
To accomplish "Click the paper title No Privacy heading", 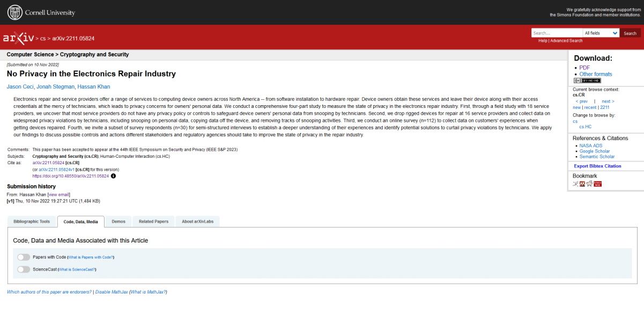I will point(91,74).
